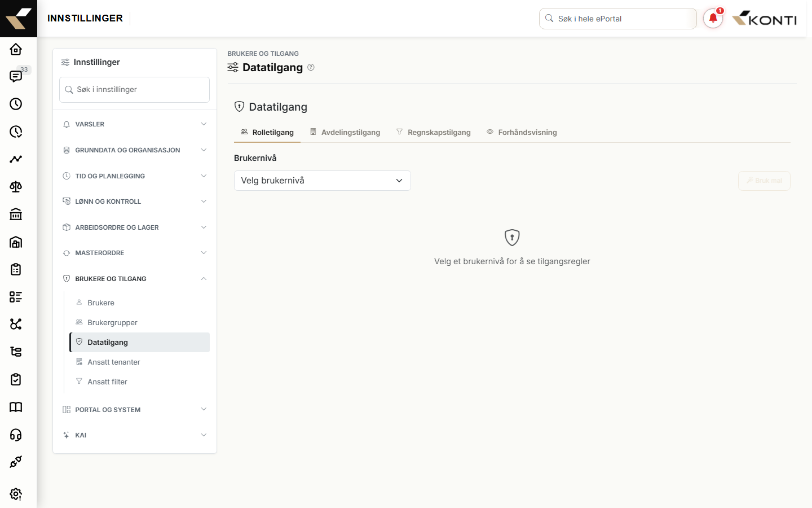Open the bank building icon
Image resolution: width=812 pixels, height=508 pixels.
(16, 214)
